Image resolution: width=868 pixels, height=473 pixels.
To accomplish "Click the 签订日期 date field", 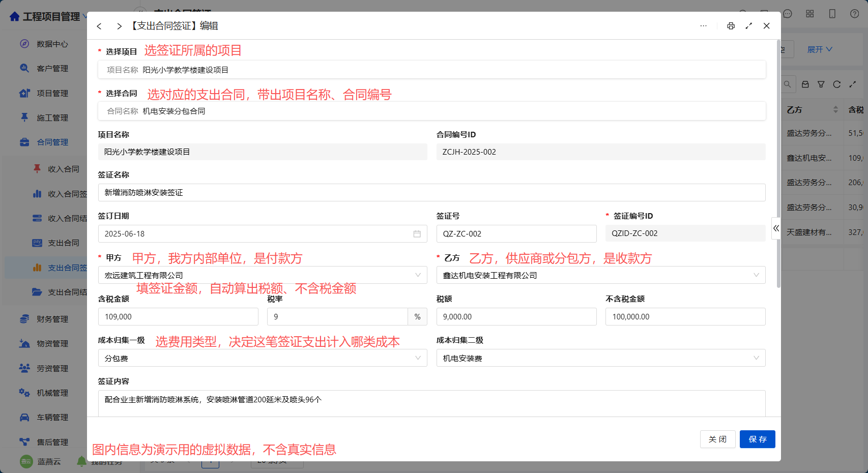I will point(263,234).
